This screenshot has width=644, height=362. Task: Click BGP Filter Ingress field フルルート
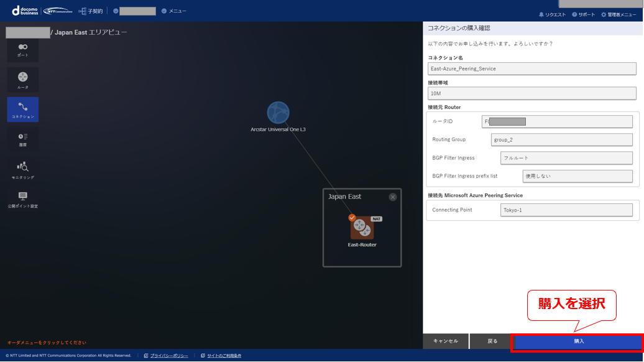[566, 158]
